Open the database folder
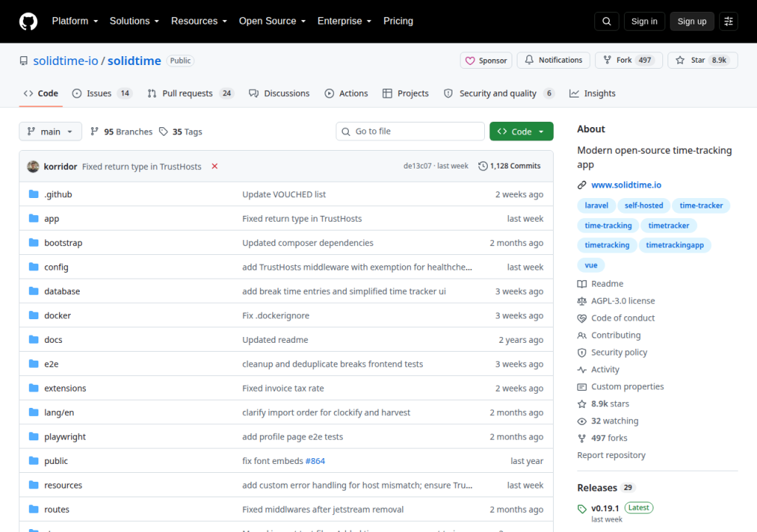Image resolution: width=757 pixels, height=532 pixels. click(62, 291)
